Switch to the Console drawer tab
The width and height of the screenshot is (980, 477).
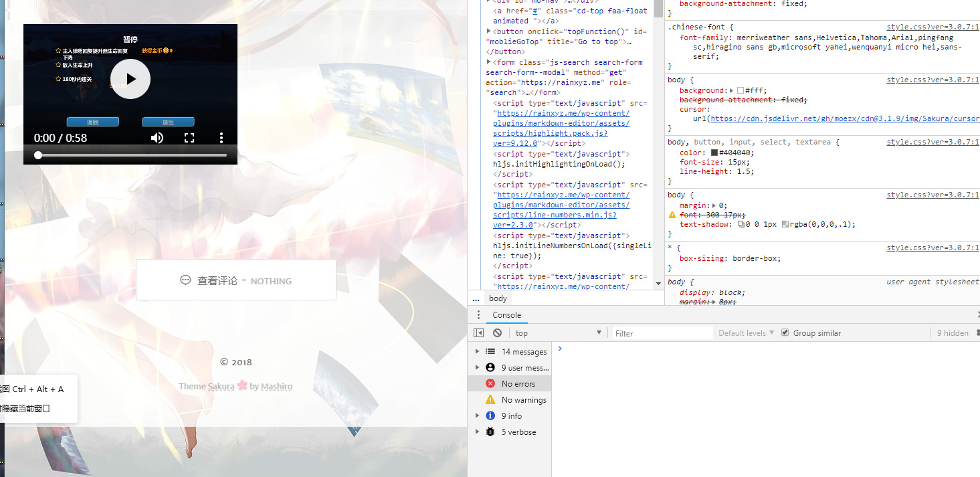click(x=506, y=315)
